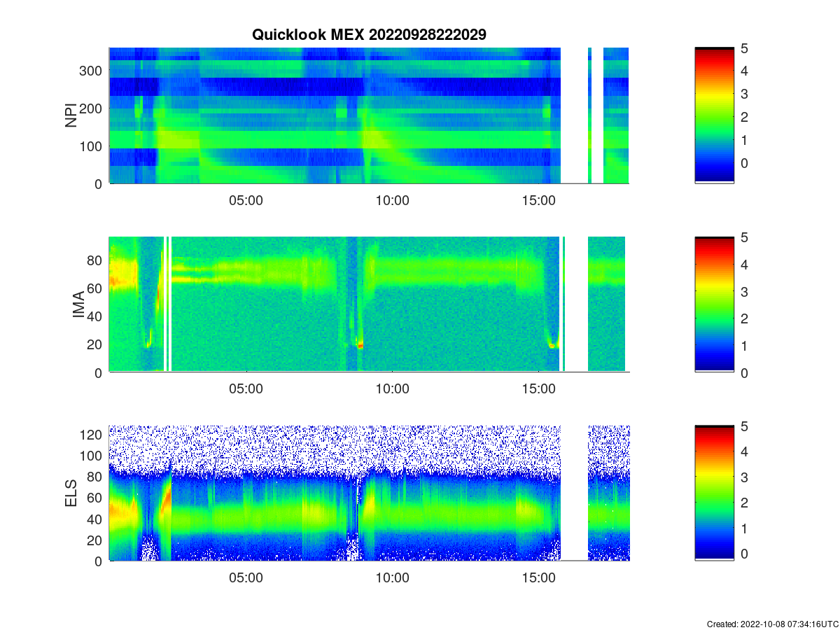Click the 3 label on NPI colorbar

coord(745,94)
